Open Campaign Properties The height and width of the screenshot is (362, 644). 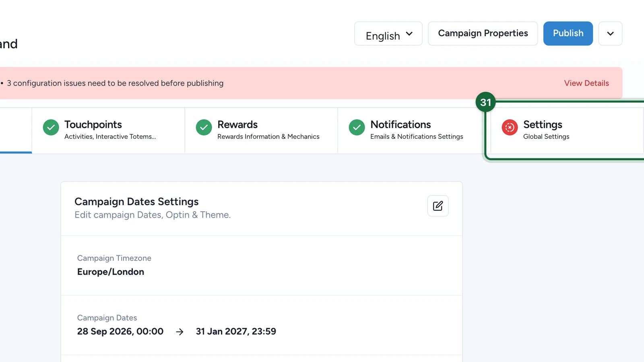[483, 34]
